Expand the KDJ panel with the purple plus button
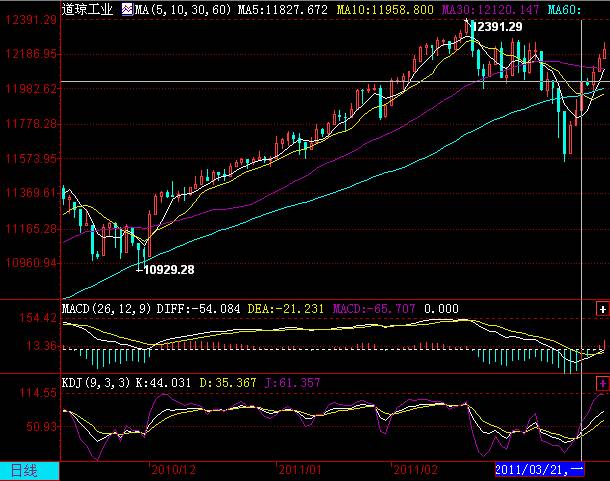 click(602, 383)
